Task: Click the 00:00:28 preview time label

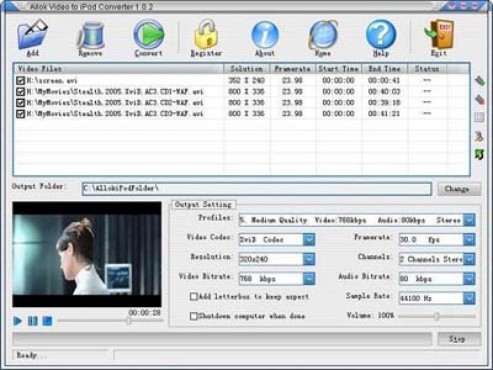Action: pyautogui.click(x=145, y=313)
